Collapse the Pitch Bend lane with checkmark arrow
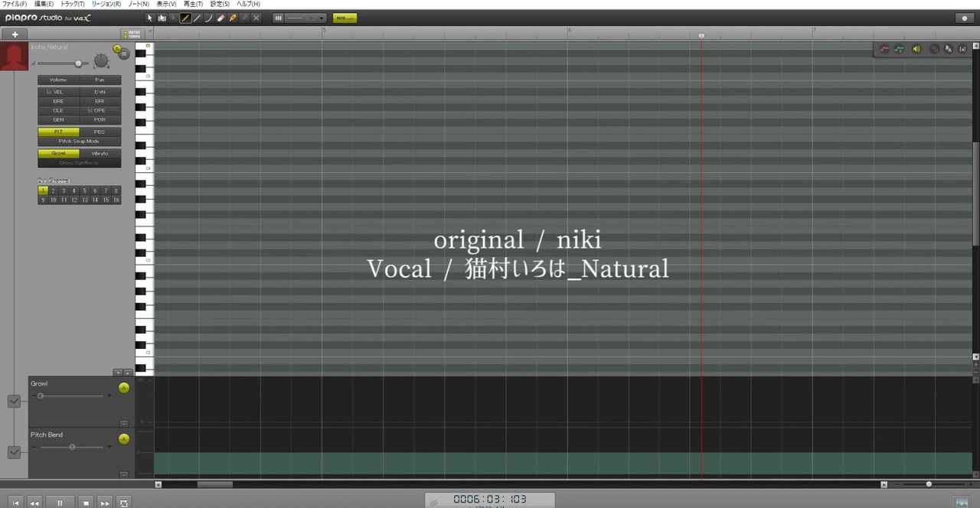The height and width of the screenshot is (508, 980). click(x=14, y=452)
